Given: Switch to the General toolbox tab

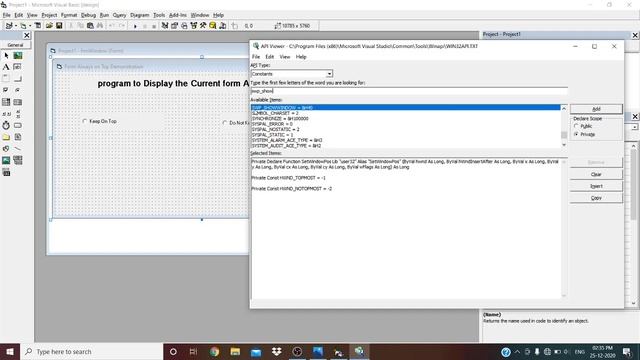Looking at the screenshot, I should [15, 45].
